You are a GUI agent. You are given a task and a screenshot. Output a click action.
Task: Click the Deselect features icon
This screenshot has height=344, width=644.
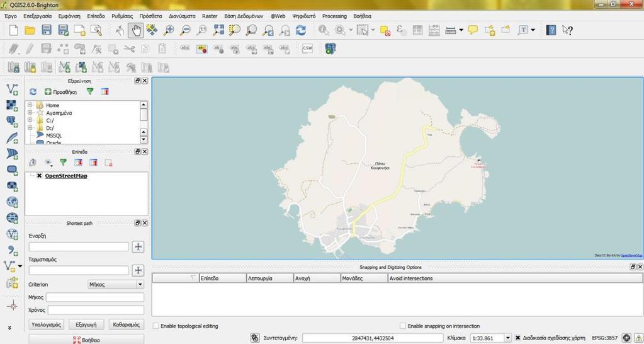[385, 30]
